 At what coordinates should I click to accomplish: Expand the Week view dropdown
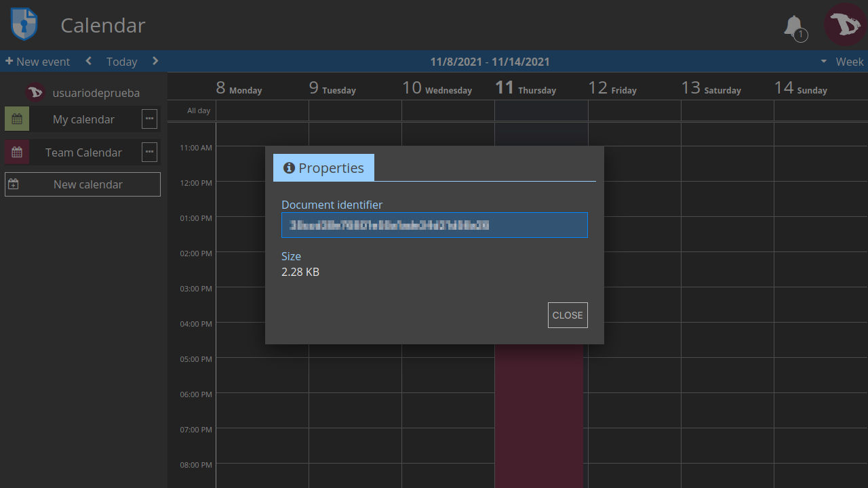842,61
